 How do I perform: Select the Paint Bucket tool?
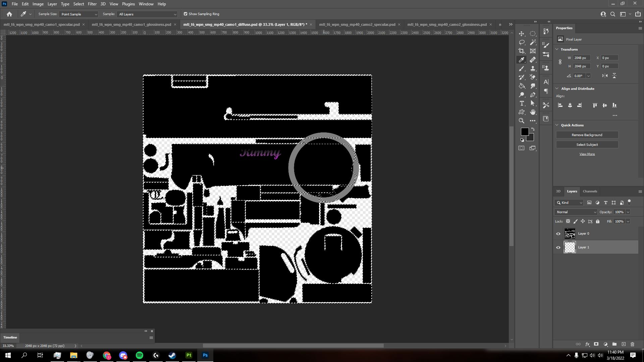tap(522, 86)
